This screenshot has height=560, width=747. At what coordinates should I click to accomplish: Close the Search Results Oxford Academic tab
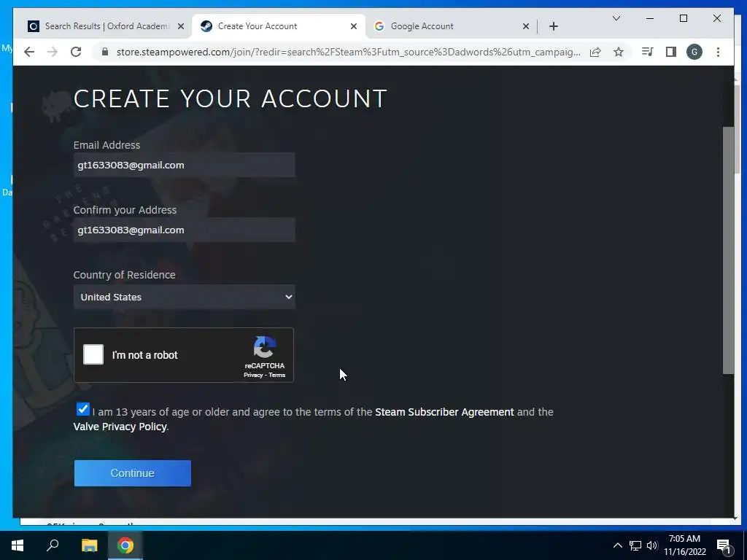pos(181,26)
